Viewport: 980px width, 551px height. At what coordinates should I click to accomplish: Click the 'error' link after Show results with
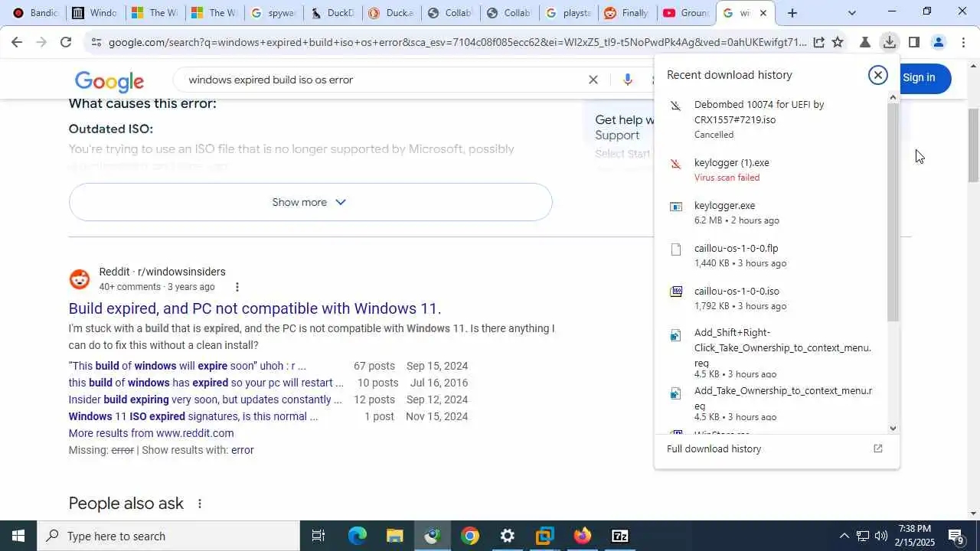click(242, 450)
